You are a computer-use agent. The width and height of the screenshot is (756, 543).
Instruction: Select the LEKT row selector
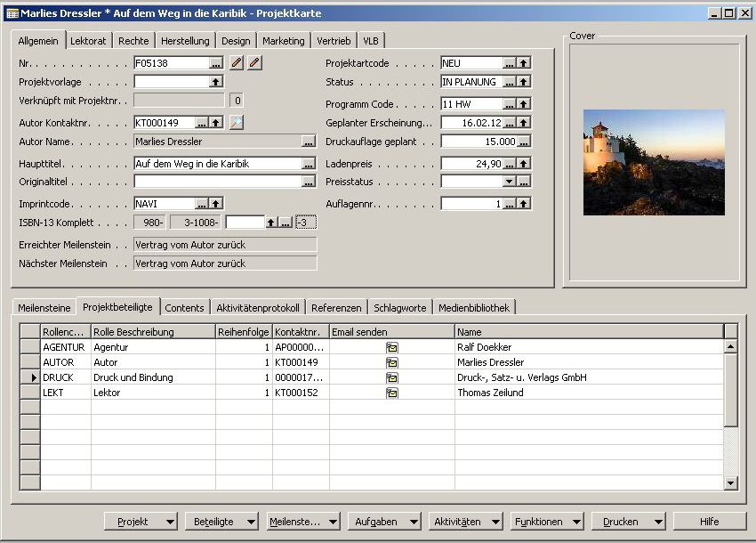(30, 393)
